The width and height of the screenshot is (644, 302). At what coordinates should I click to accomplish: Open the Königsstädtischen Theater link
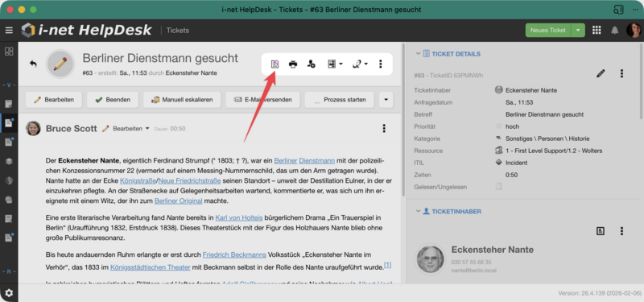coord(151,267)
